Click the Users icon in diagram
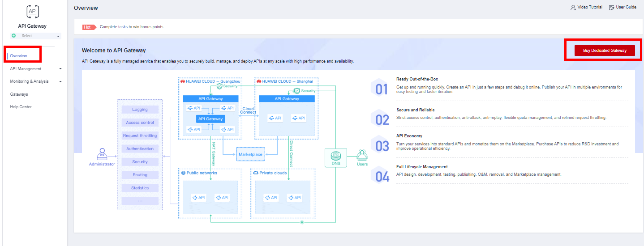This screenshot has width=644, height=246. [362, 155]
